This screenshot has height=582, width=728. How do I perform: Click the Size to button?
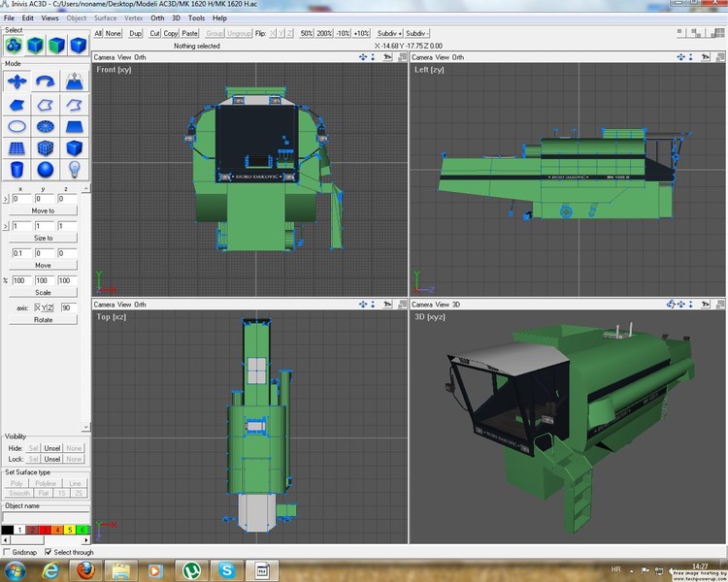(43, 238)
